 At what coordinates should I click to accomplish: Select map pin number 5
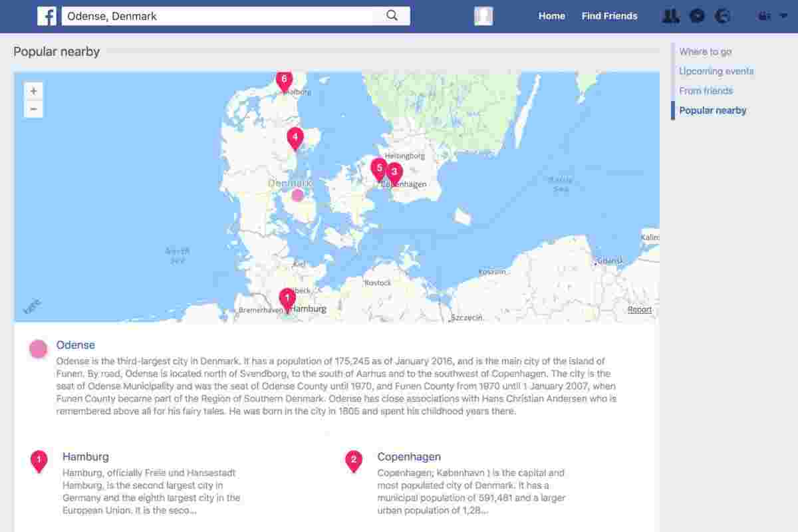coord(379,170)
